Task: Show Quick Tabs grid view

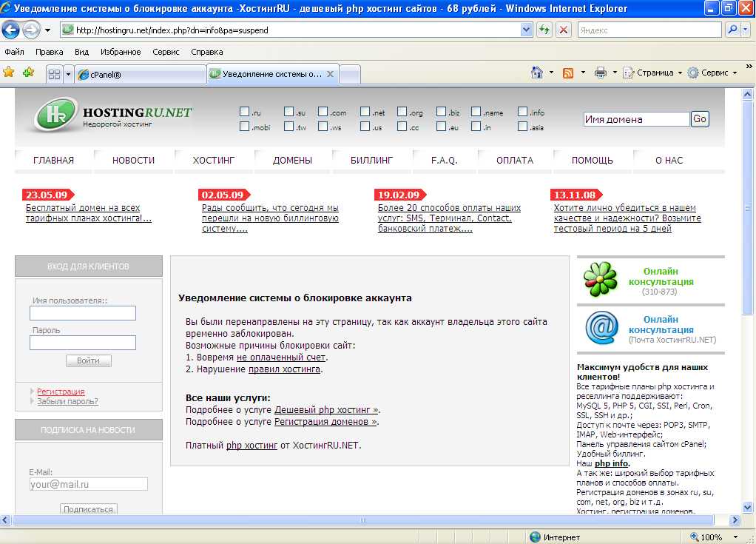Action: 55,74
